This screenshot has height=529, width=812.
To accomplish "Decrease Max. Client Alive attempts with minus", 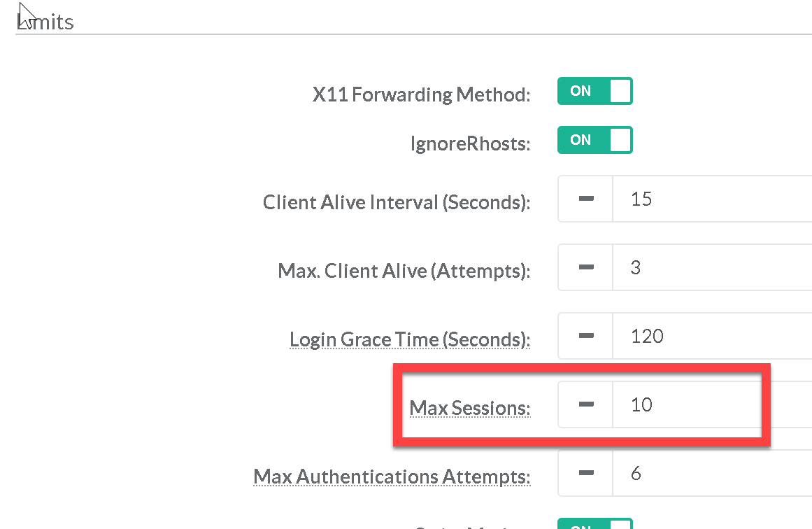I will pyautogui.click(x=586, y=268).
